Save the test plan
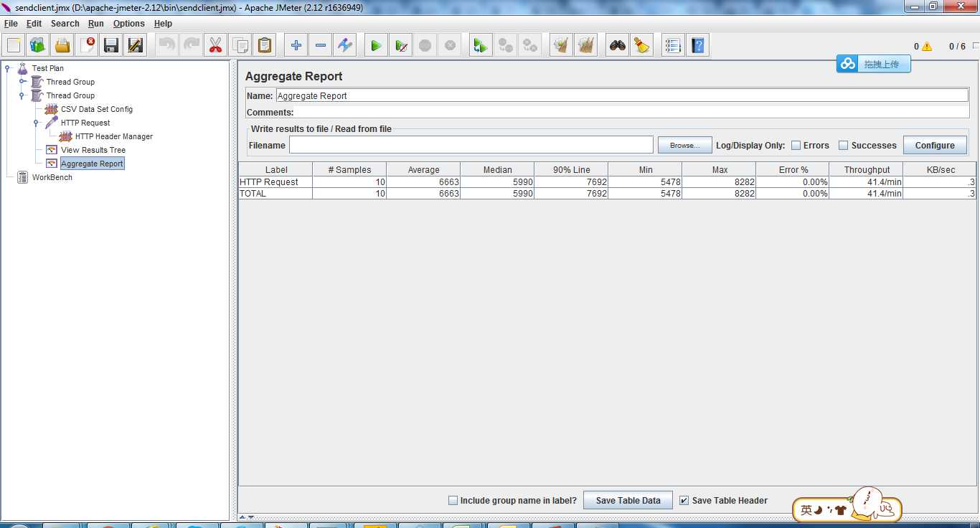The image size is (980, 528). [111, 46]
